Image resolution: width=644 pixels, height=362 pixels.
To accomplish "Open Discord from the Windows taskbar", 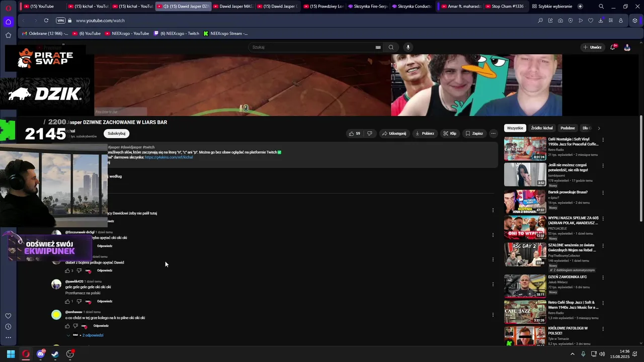I will [x=41, y=354].
